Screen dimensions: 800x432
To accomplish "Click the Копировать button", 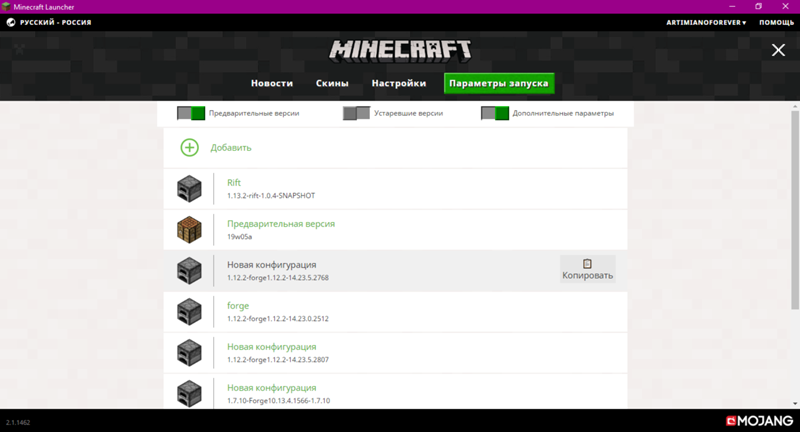I will tap(588, 269).
